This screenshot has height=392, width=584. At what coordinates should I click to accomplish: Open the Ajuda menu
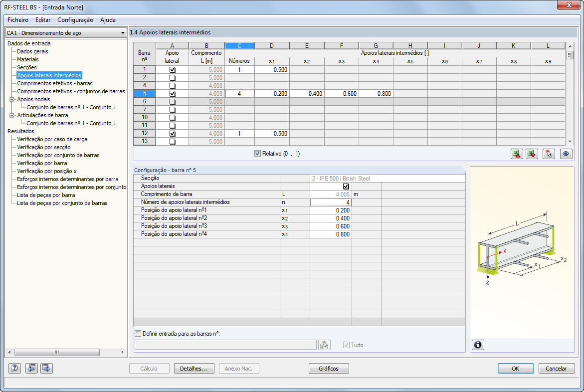point(108,20)
